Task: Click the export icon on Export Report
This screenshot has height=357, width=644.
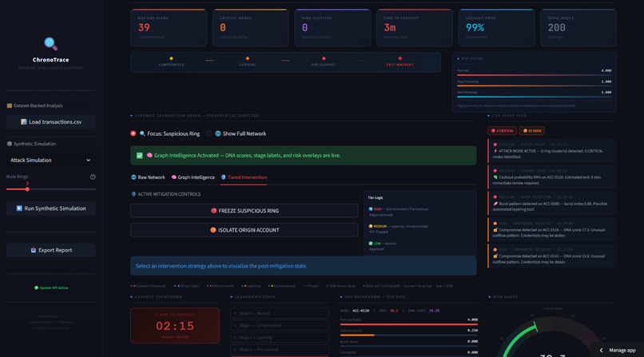Action: point(34,250)
